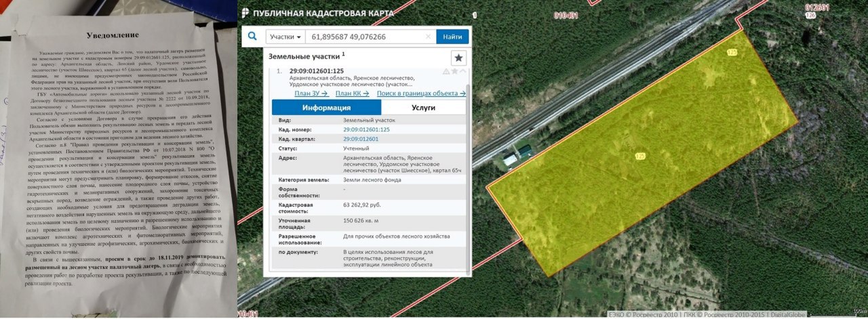Click the favorites star button in results header

coord(459,58)
